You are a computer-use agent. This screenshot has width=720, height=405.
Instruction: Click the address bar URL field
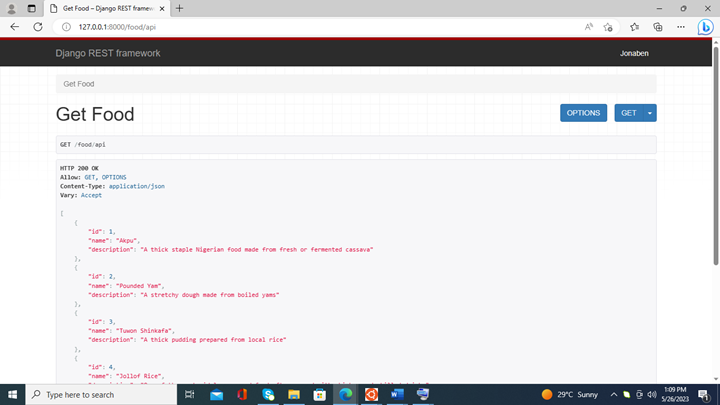(x=321, y=27)
